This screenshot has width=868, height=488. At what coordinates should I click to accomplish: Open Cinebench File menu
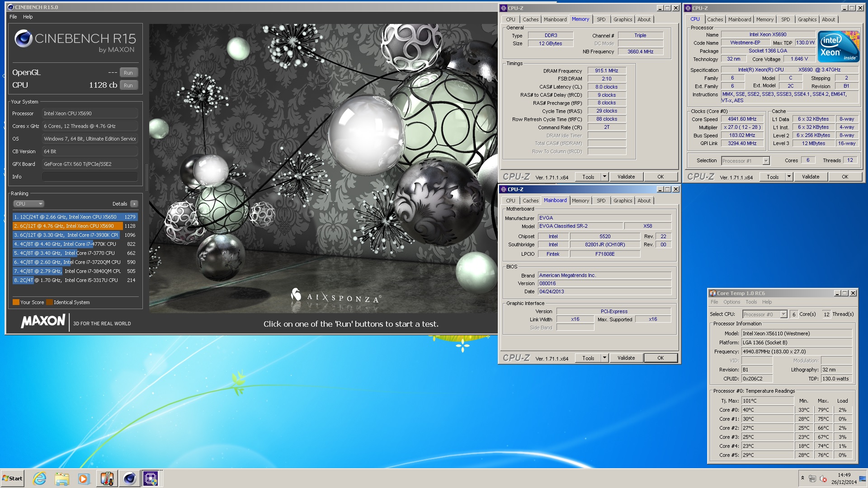pos(13,17)
